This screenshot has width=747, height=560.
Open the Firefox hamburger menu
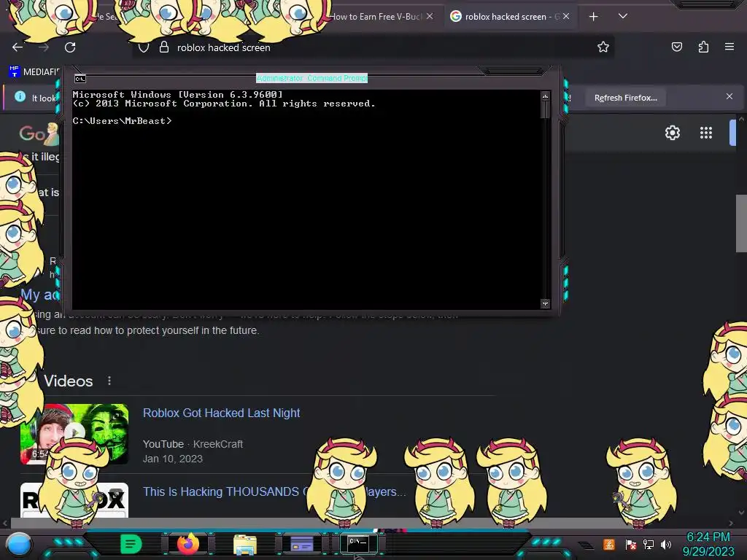click(x=729, y=47)
